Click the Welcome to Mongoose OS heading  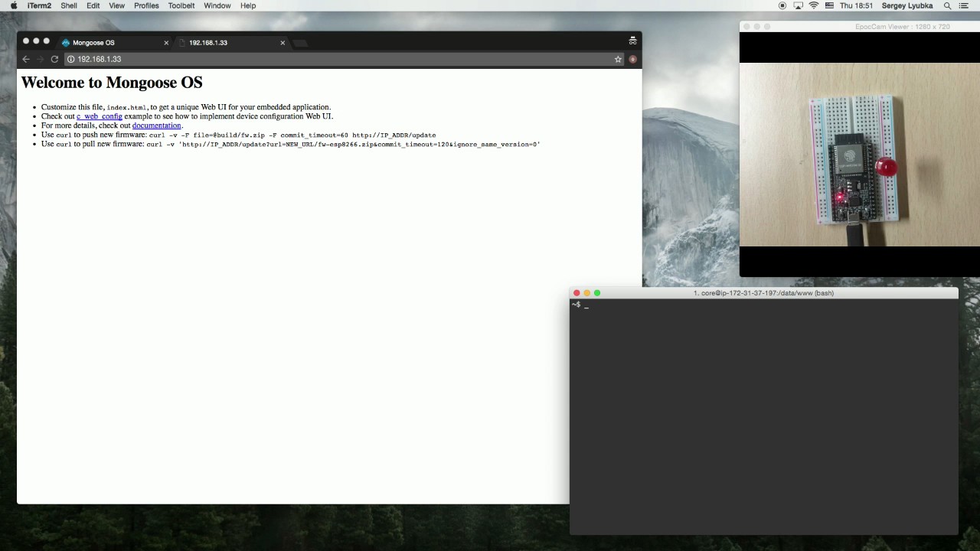coord(112,83)
